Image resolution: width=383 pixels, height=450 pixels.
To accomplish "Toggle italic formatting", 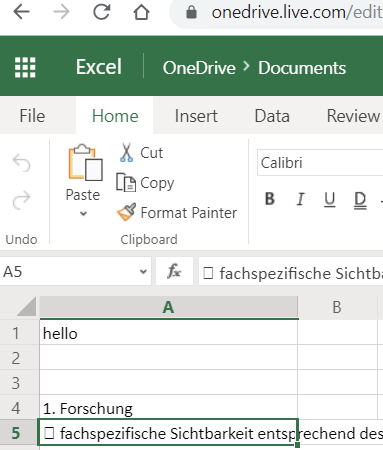I will pyautogui.click(x=300, y=199).
